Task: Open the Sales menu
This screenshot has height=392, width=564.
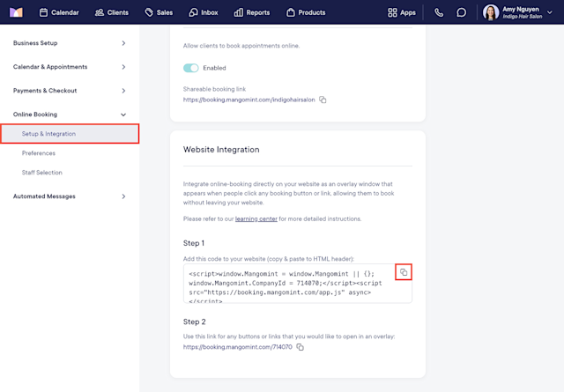Action: 159,12
